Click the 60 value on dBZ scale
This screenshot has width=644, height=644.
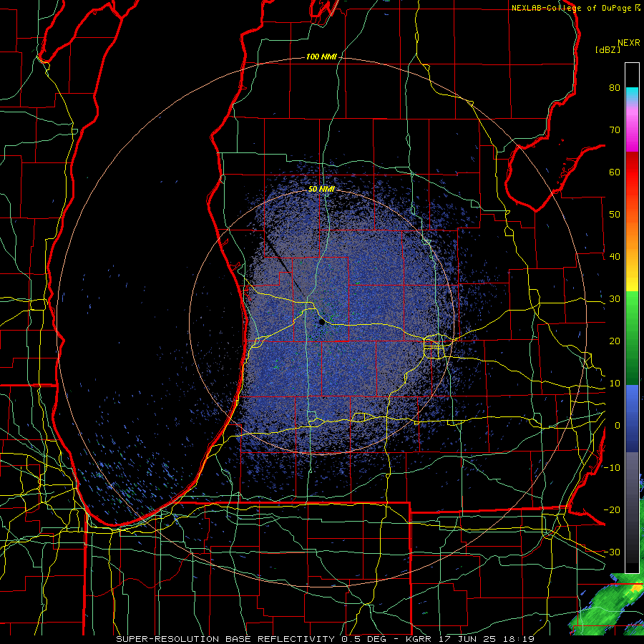[615, 172]
